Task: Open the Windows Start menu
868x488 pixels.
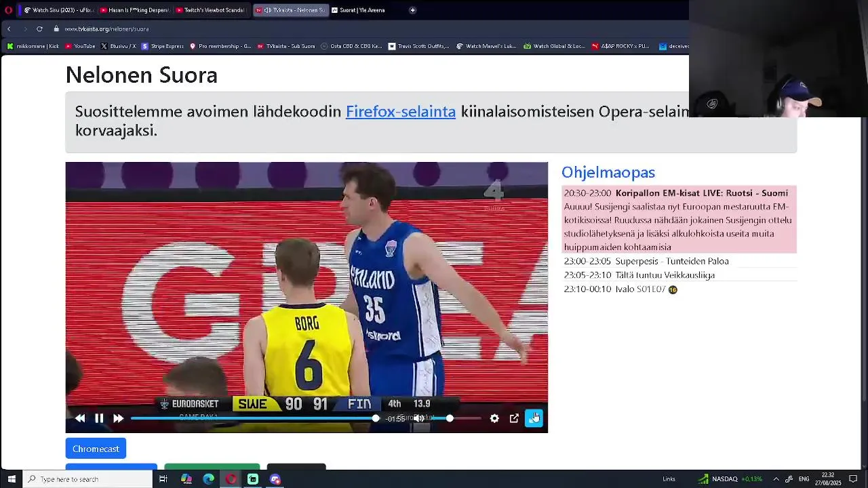Action: tap(12, 479)
